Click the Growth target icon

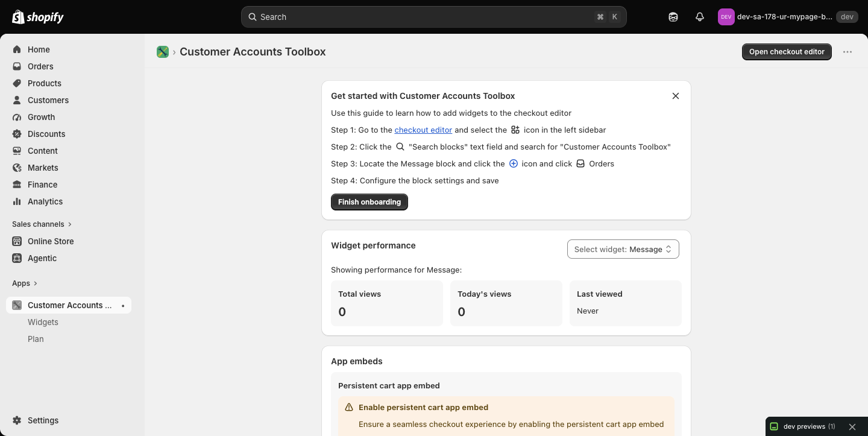pos(17,117)
